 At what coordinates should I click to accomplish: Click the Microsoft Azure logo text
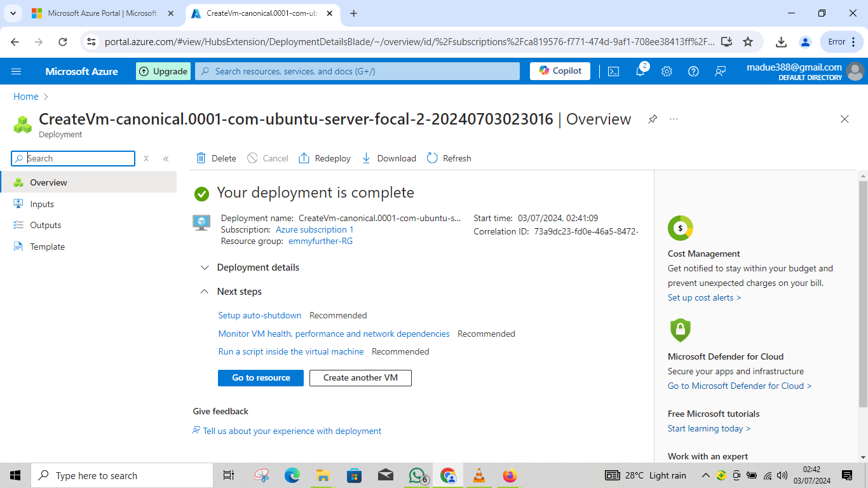tap(81, 71)
